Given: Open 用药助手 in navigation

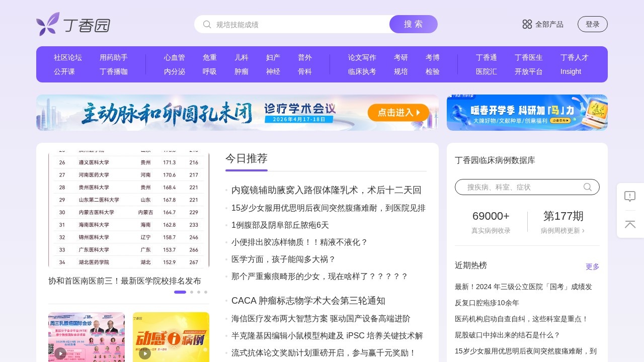Looking at the screenshot, I should [114, 57].
